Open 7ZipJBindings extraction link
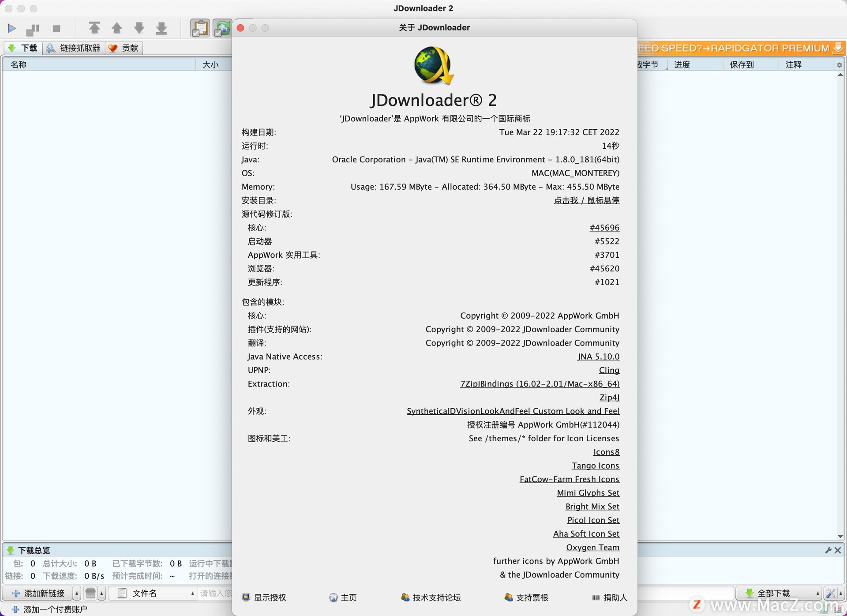This screenshot has width=847, height=616. (540, 384)
